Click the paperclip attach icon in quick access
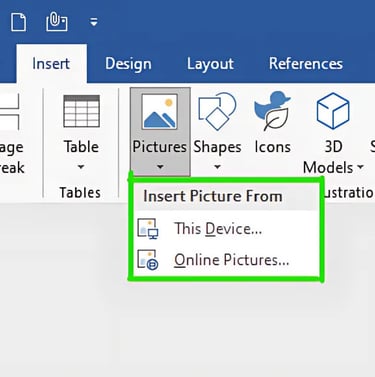This screenshot has height=377, width=375. (57, 22)
